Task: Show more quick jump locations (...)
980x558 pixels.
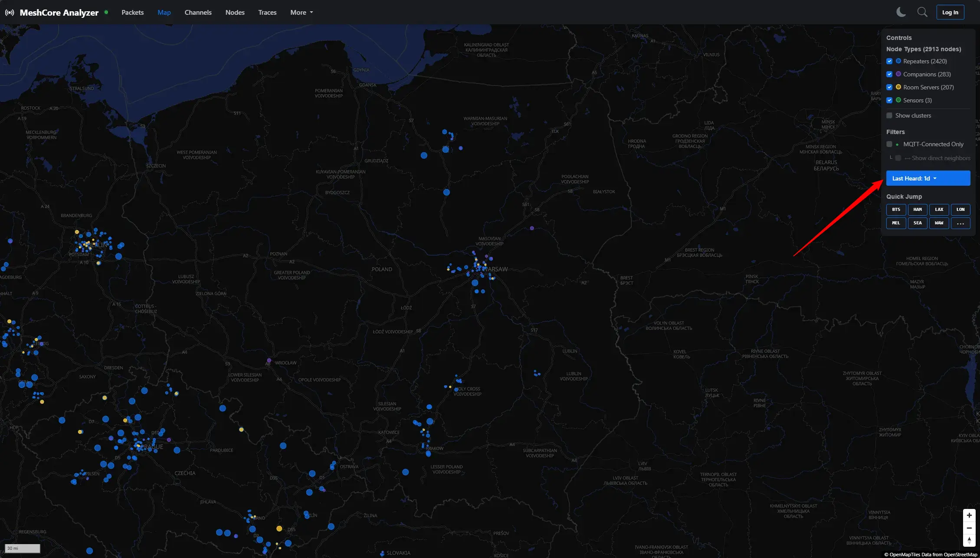Action: (x=960, y=223)
